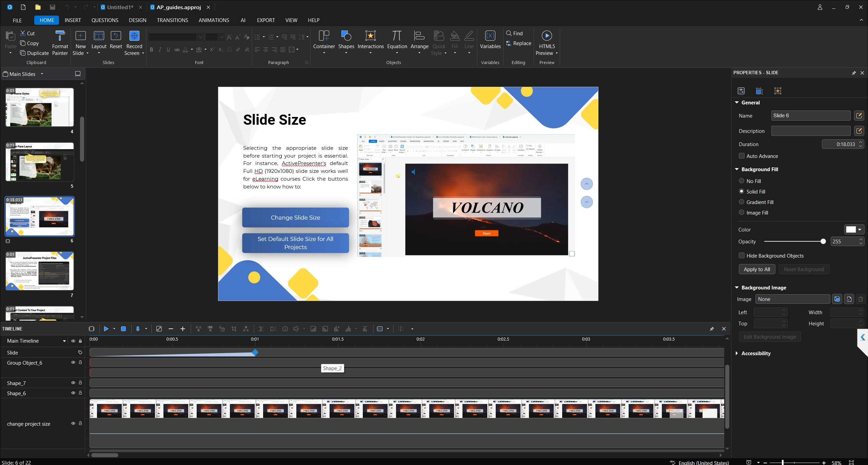Collapse the Background Fill section
The image size is (868, 465).
tap(736, 169)
